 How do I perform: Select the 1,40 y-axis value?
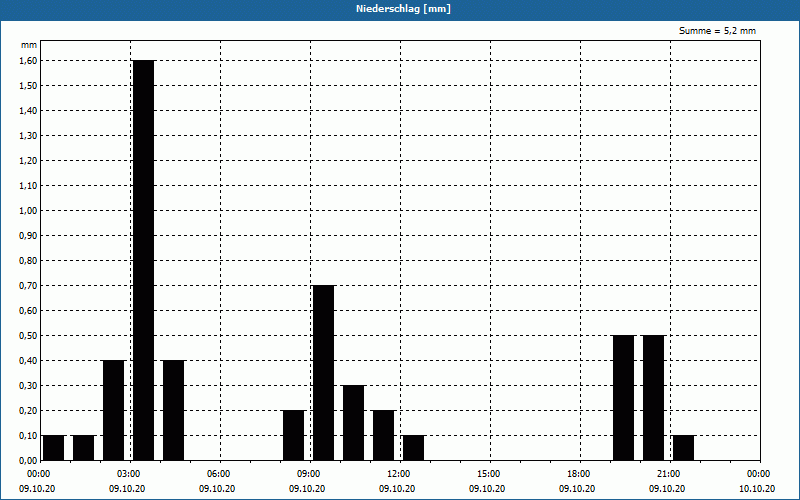(x=28, y=111)
